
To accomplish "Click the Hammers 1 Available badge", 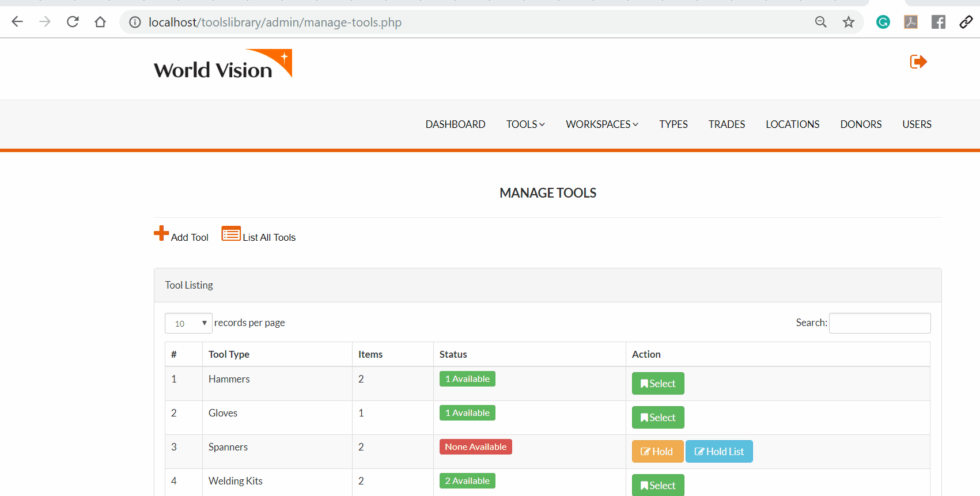I will tap(467, 379).
